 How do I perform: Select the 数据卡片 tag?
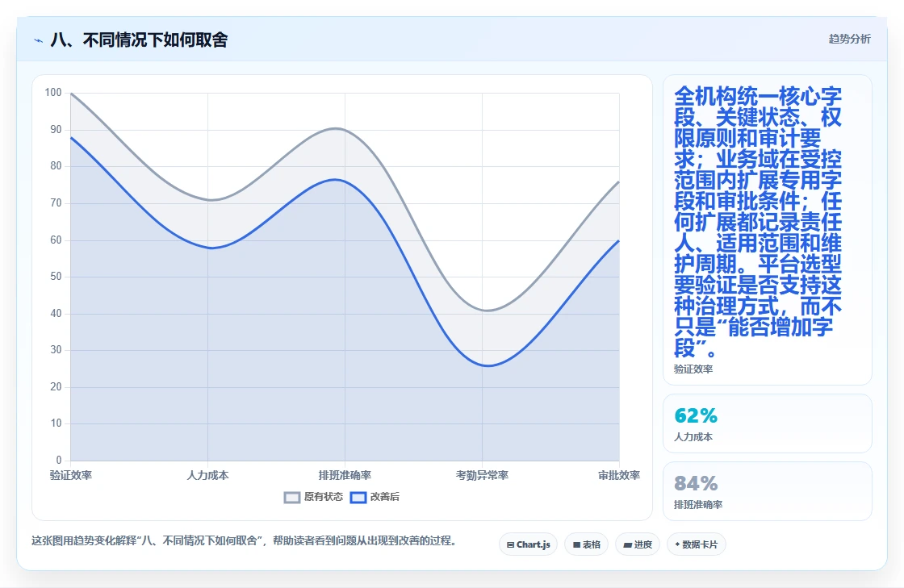point(696,544)
